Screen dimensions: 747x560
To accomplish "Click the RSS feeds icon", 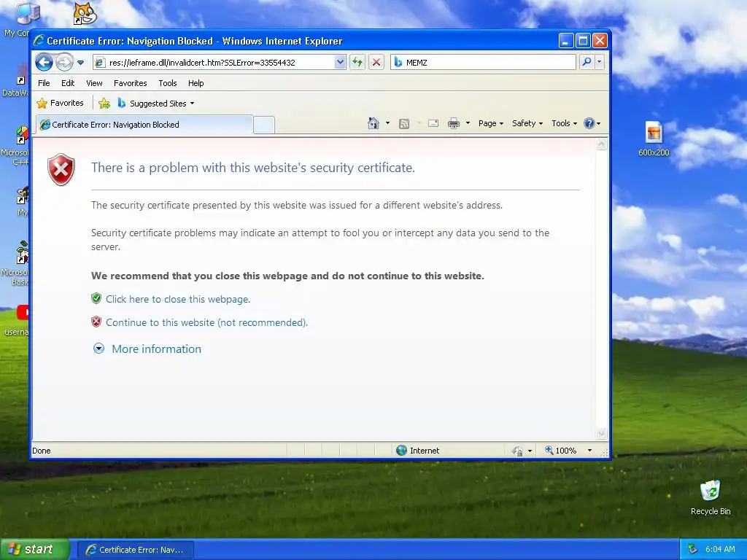I will [x=404, y=124].
